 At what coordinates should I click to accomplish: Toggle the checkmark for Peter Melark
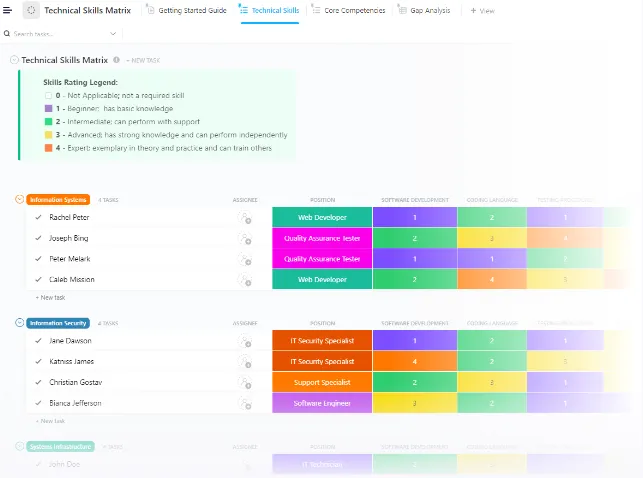coord(38,259)
